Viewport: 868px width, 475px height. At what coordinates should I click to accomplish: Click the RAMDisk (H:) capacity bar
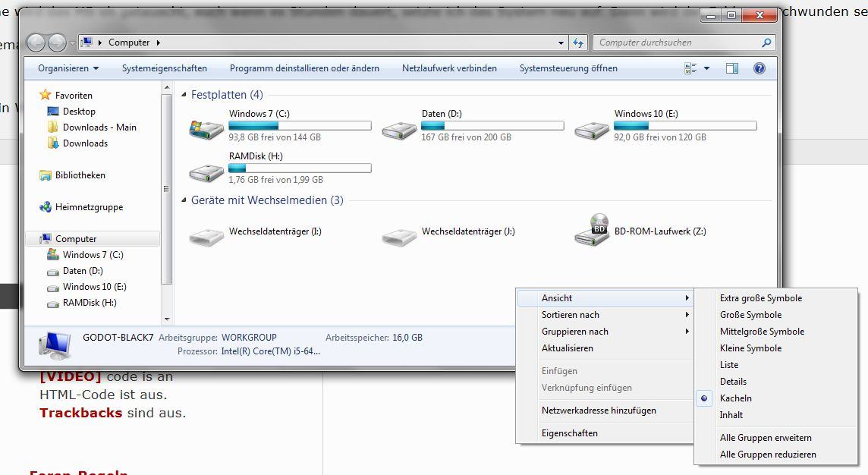click(x=300, y=168)
